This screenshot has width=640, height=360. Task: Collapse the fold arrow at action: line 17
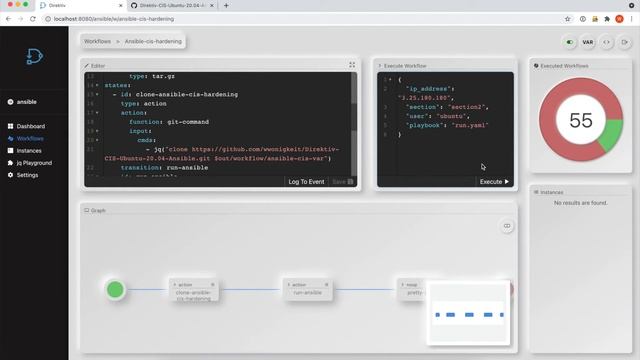click(97, 113)
